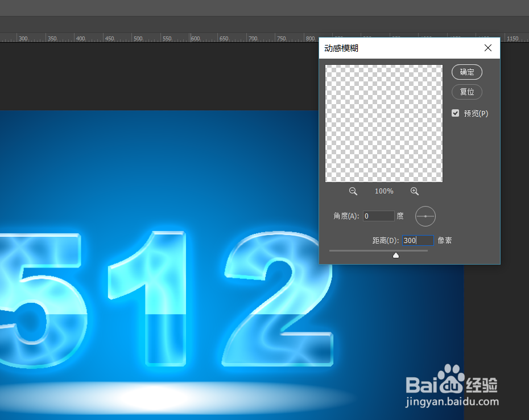
Task: Click the 角度(A) angle input field
Action: (x=378, y=216)
